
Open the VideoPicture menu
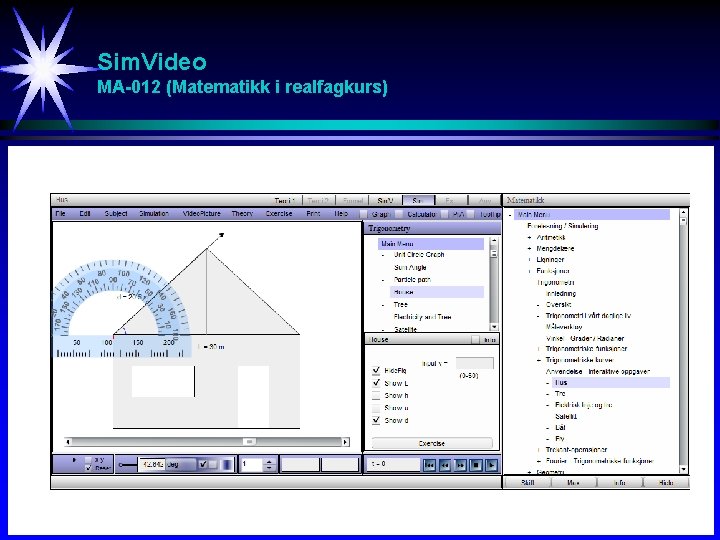pos(202,214)
